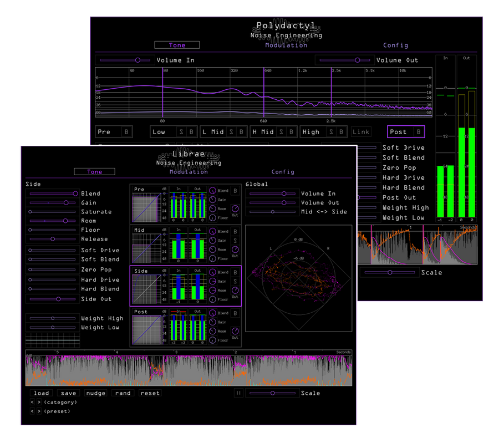
Task: Toggle the S solo button in Side section
Action: pyautogui.click(x=235, y=281)
